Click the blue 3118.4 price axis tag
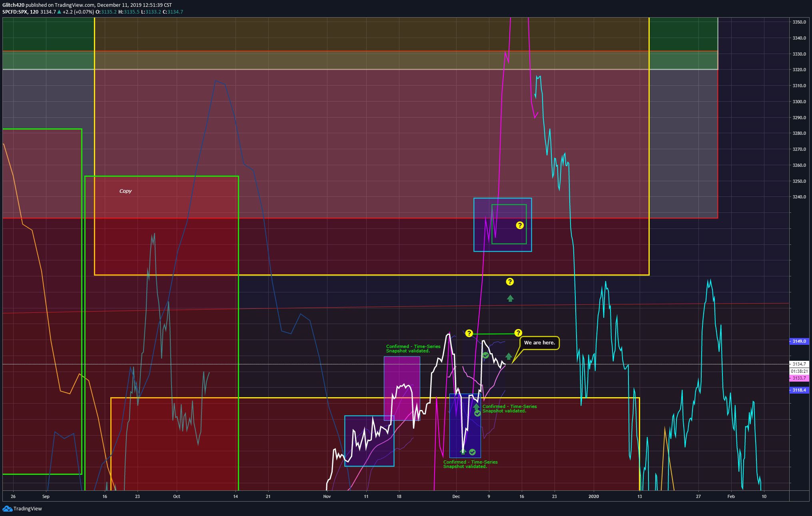Viewport: 812px width, 516px height. 799,390
